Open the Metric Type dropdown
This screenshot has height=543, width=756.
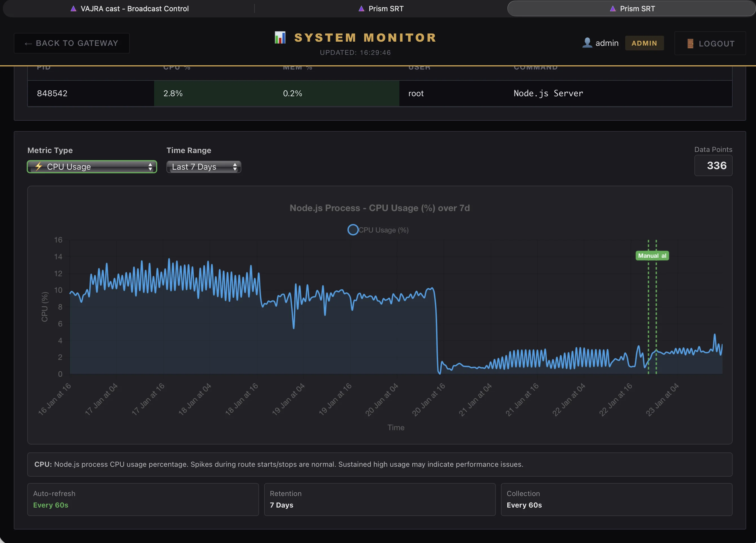click(x=92, y=167)
